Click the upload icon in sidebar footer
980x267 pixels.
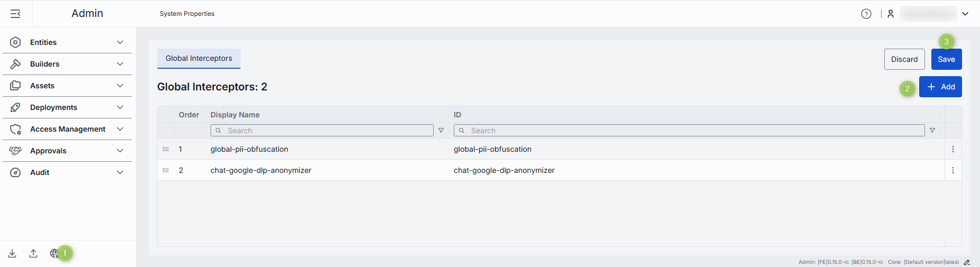[33, 253]
